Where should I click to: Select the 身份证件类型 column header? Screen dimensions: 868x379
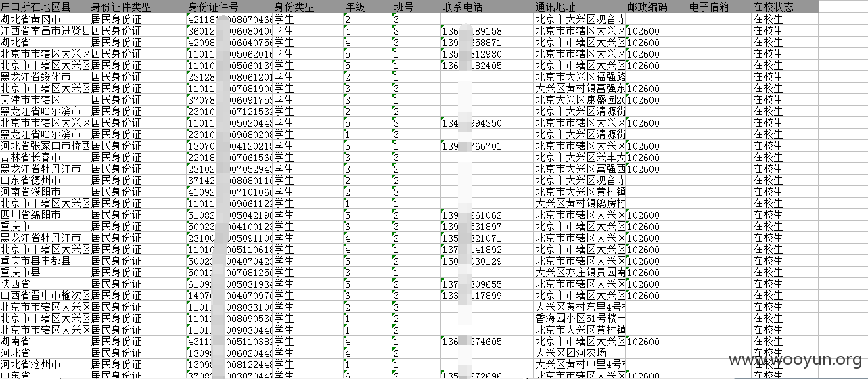(x=138, y=7)
